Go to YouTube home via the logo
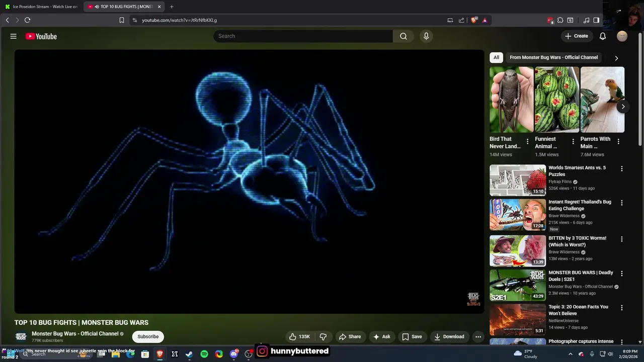This screenshot has width=644, height=362. (x=41, y=36)
